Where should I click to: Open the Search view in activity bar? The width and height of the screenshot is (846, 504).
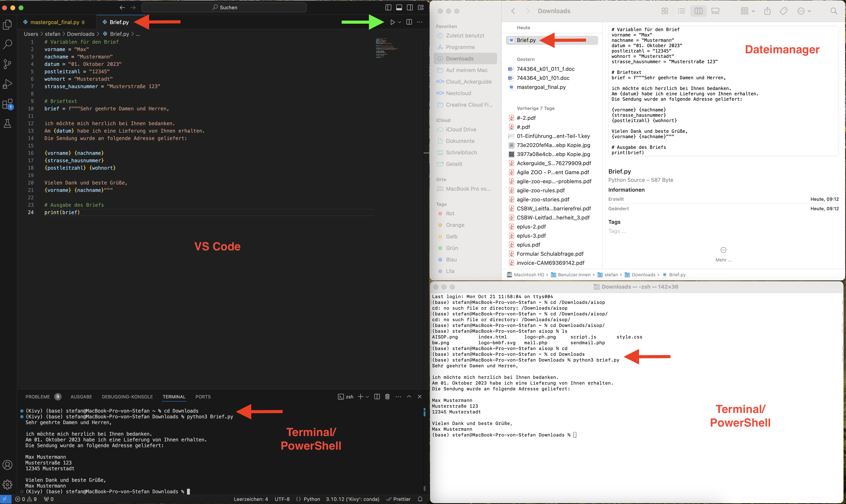[7, 44]
